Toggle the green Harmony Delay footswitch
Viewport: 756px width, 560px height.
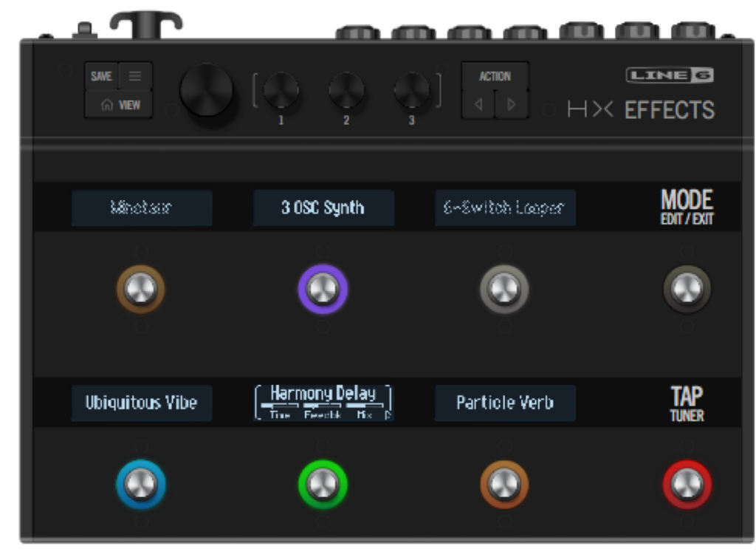[x=323, y=484]
